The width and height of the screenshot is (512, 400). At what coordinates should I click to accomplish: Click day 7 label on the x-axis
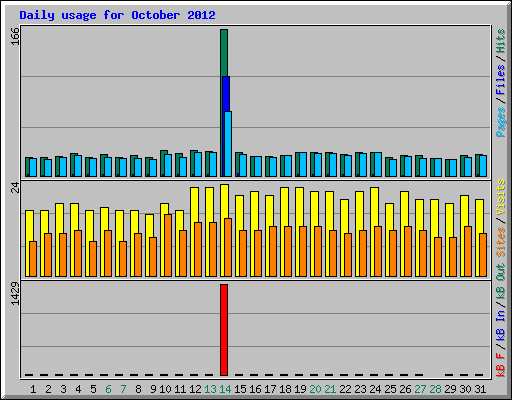pyautogui.click(x=123, y=389)
